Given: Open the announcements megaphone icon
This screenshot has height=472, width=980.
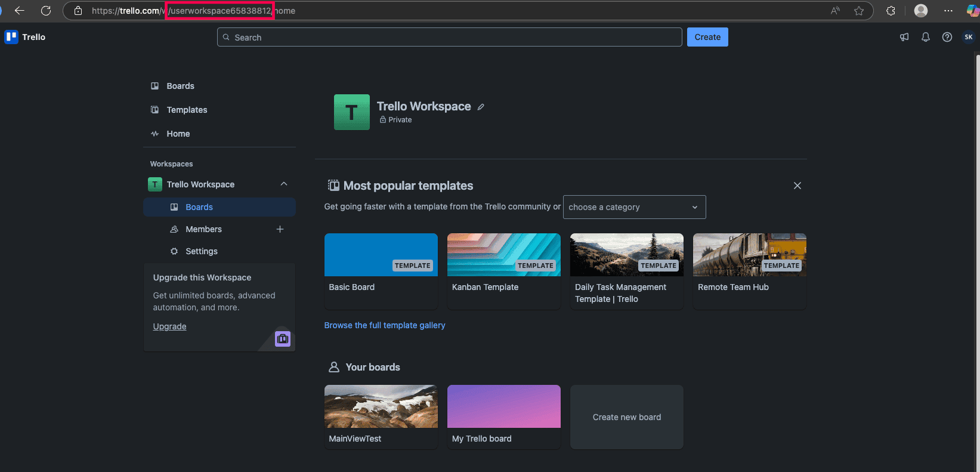Looking at the screenshot, I should point(904,37).
